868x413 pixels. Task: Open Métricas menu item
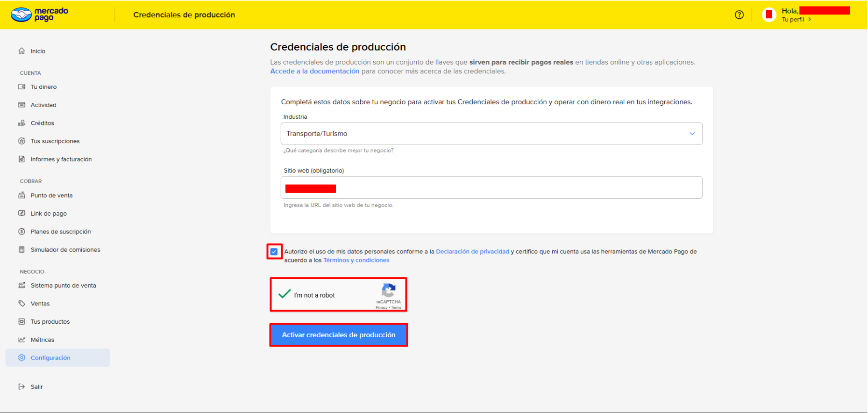(43, 340)
